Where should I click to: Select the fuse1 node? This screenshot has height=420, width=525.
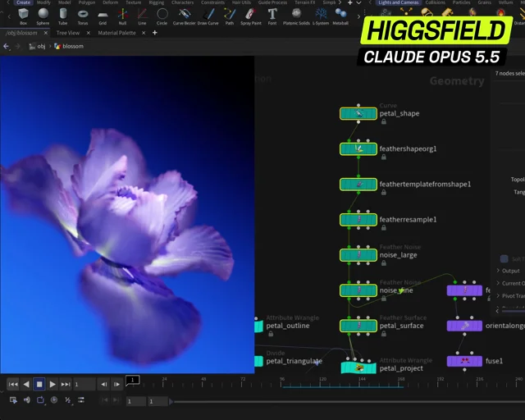464,361
